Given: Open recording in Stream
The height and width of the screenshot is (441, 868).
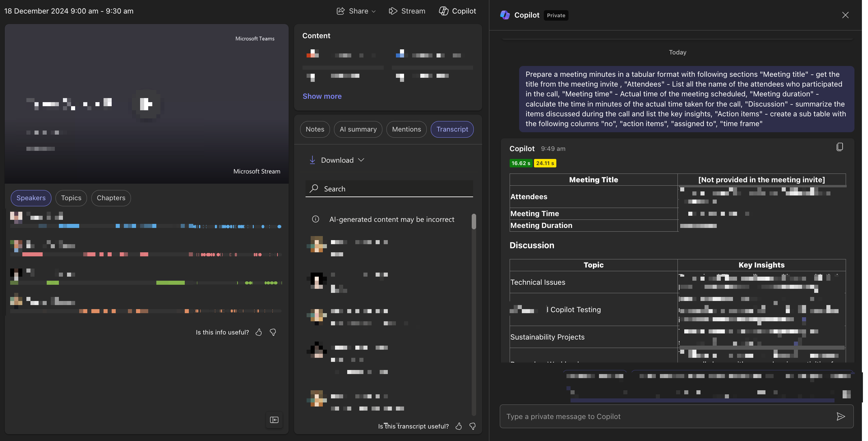Looking at the screenshot, I should (x=407, y=11).
